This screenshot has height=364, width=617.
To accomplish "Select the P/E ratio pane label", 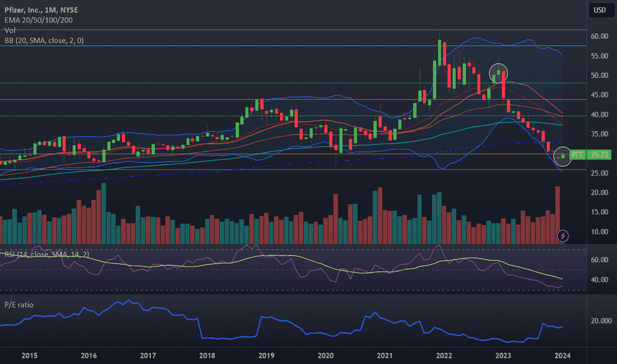I will 19,305.
